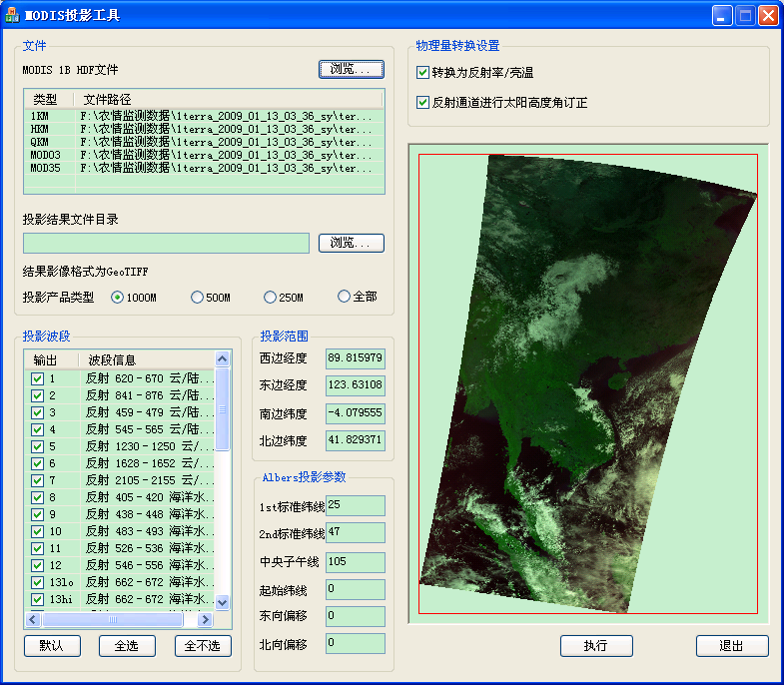Uncheck band 1 (620-670) output
The width and height of the screenshot is (784, 685).
pos(37,378)
